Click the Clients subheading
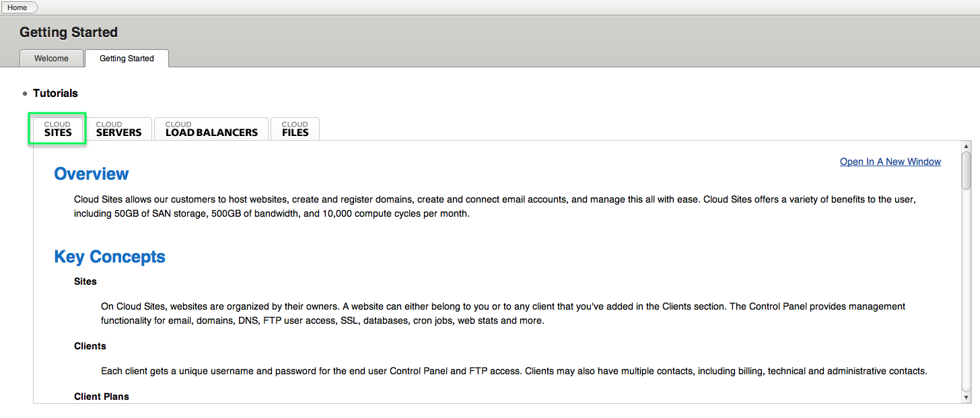 (x=90, y=346)
